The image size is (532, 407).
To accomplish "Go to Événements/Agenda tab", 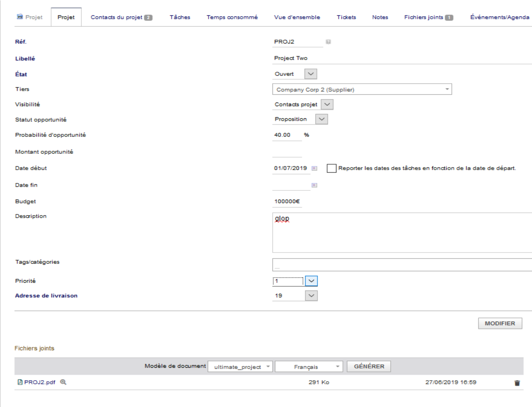I will click(500, 17).
